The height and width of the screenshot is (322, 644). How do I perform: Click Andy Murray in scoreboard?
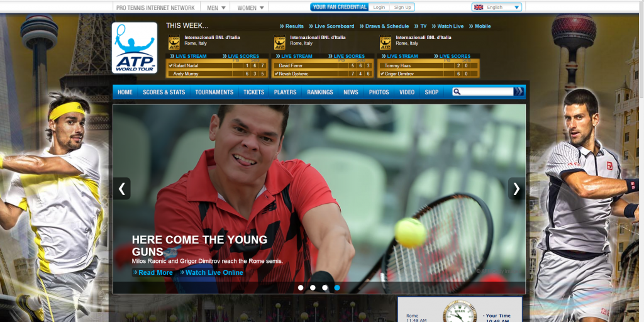pyautogui.click(x=186, y=74)
